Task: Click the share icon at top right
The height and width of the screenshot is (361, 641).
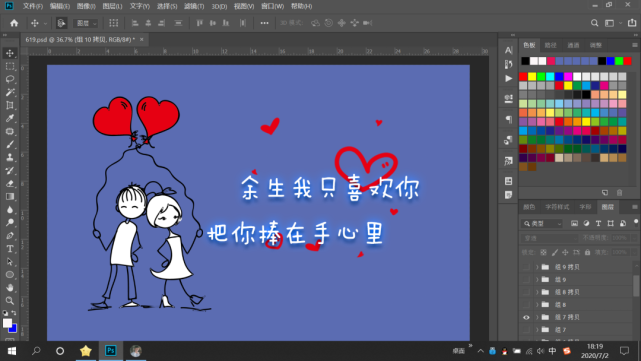Action: tap(632, 23)
